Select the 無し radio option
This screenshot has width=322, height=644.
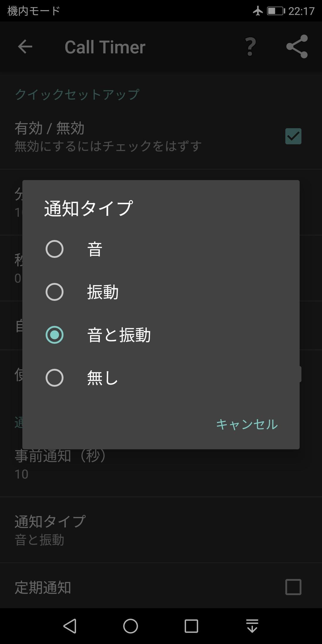(x=161, y=378)
